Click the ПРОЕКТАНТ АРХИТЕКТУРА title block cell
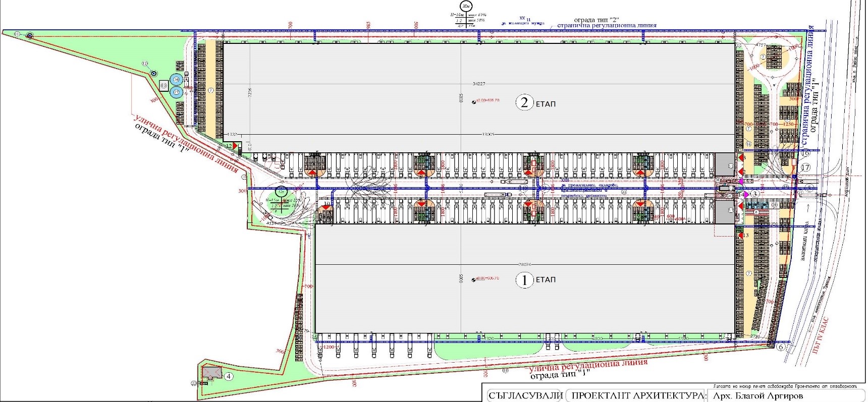 [638, 396]
